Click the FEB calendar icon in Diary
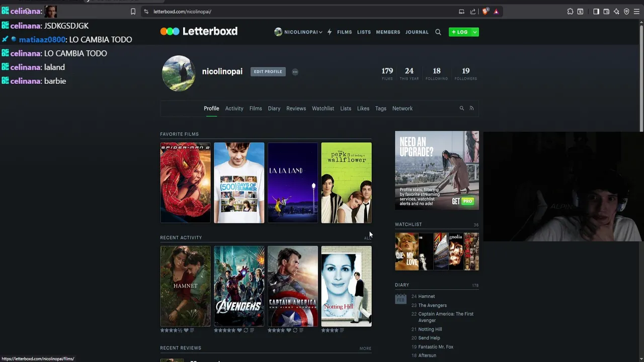 tap(400, 299)
